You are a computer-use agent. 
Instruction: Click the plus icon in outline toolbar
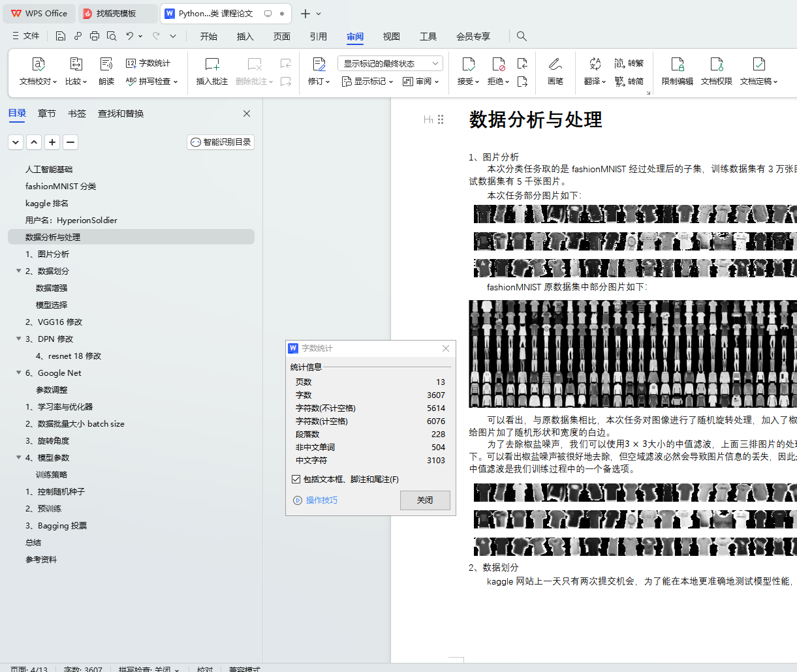52,142
